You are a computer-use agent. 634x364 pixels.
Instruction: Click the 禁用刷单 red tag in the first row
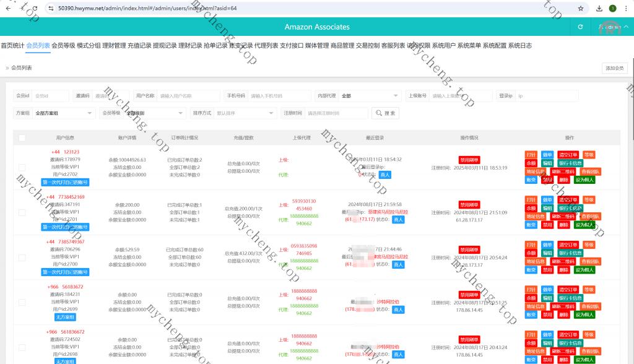pos(469,160)
